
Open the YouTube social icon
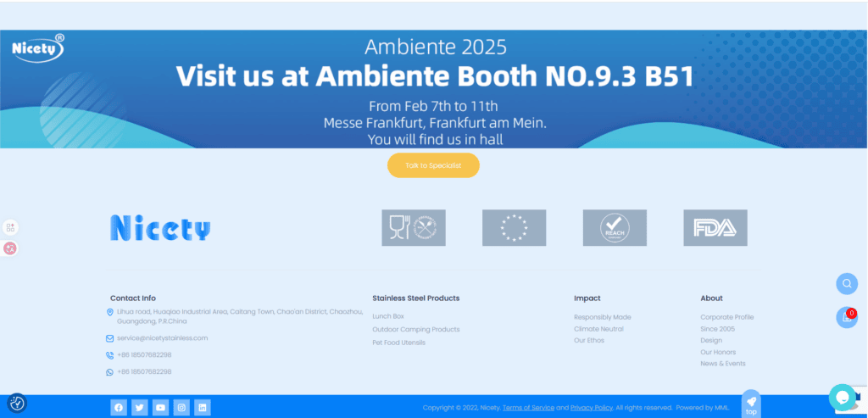pyautogui.click(x=160, y=408)
